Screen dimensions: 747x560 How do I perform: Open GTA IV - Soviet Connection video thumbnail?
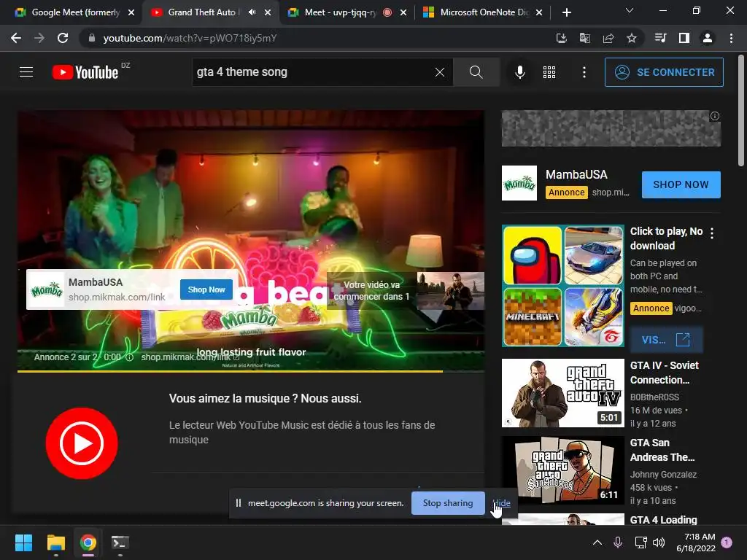pos(562,393)
